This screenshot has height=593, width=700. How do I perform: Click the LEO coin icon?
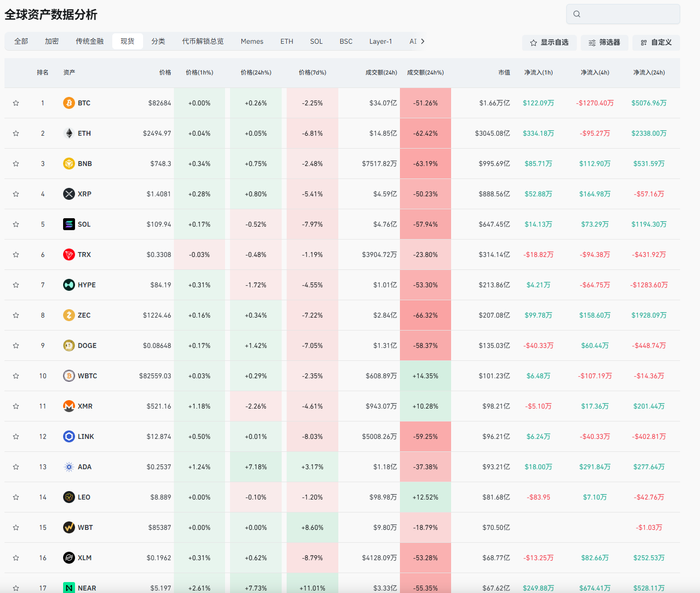pyautogui.click(x=69, y=497)
